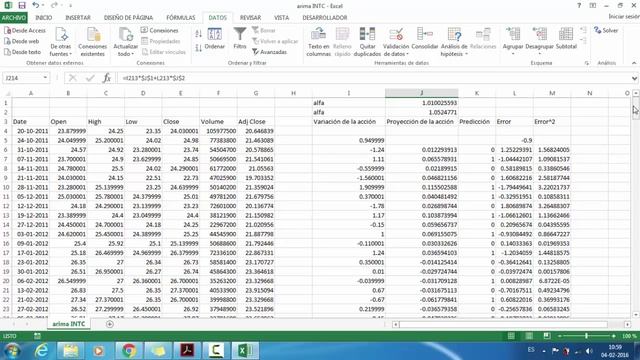The image size is (640, 360).
Task: Click the vertical scrollbar thumb
Action: tap(636, 108)
